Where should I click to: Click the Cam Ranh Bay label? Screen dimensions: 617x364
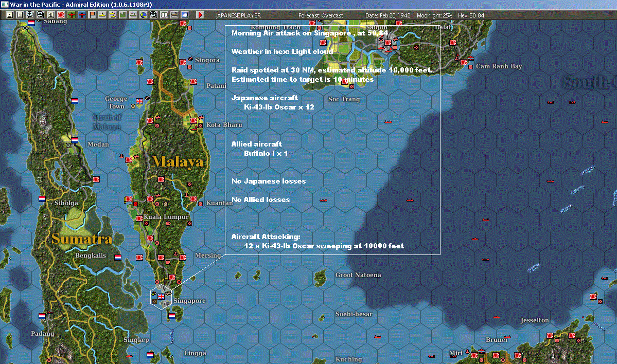499,66
